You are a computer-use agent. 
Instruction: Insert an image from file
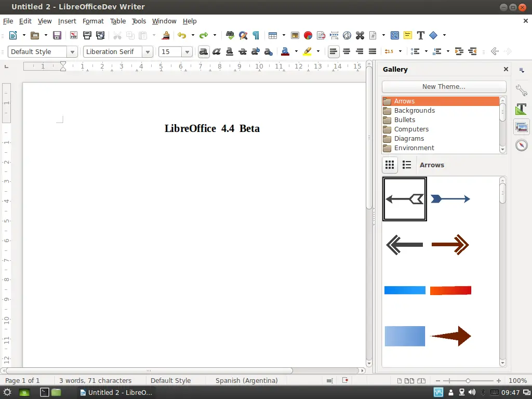(295, 35)
